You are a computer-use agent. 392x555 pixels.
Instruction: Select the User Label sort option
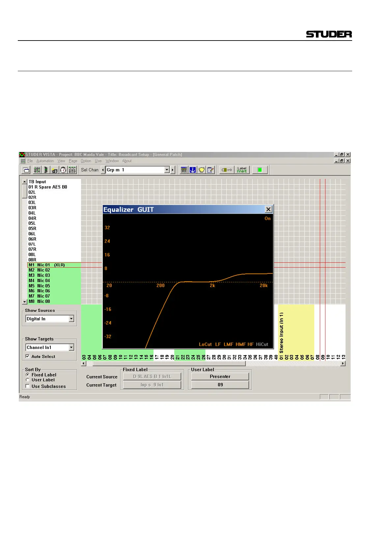pos(28,380)
